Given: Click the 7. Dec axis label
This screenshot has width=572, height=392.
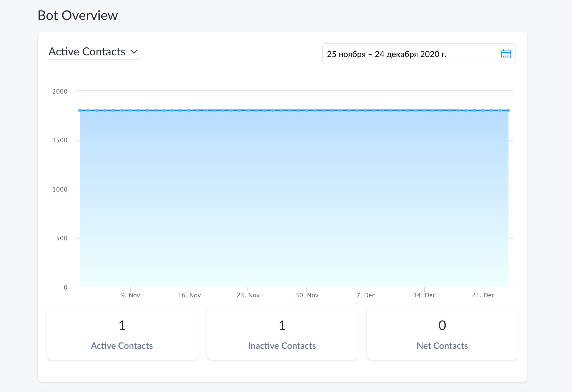Looking at the screenshot, I should (x=366, y=295).
